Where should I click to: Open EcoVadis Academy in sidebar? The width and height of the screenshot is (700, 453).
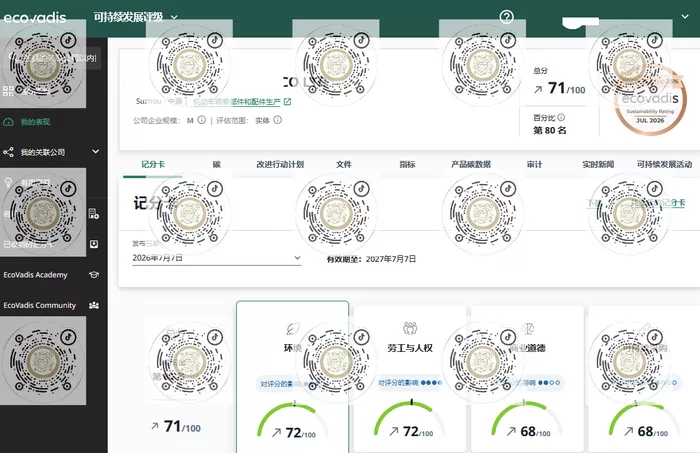click(35, 275)
